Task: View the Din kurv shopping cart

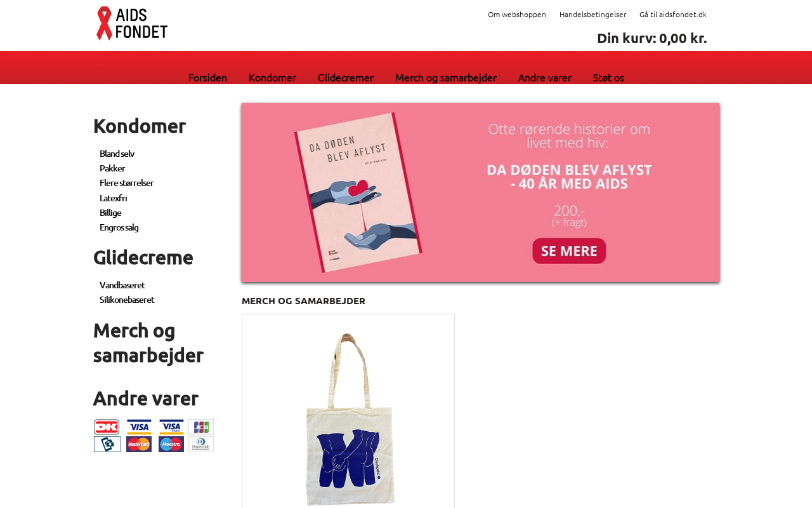Action: pyautogui.click(x=652, y=38)
